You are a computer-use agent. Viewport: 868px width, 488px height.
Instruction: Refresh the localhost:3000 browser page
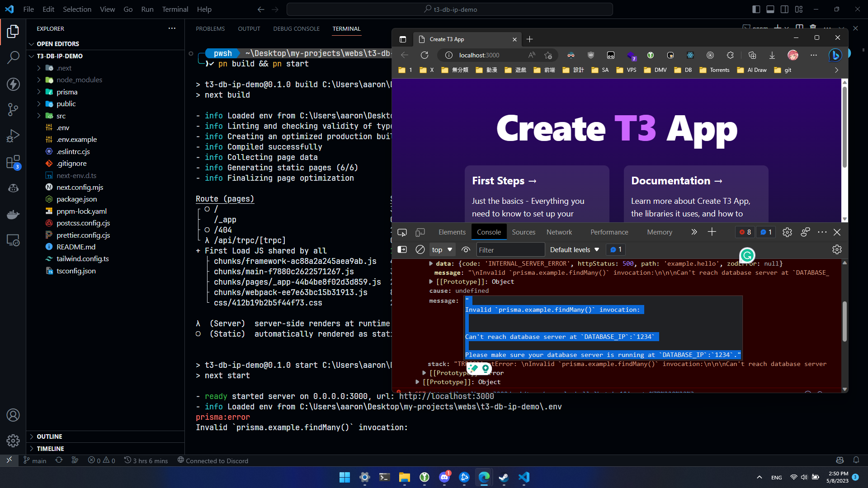424,55
